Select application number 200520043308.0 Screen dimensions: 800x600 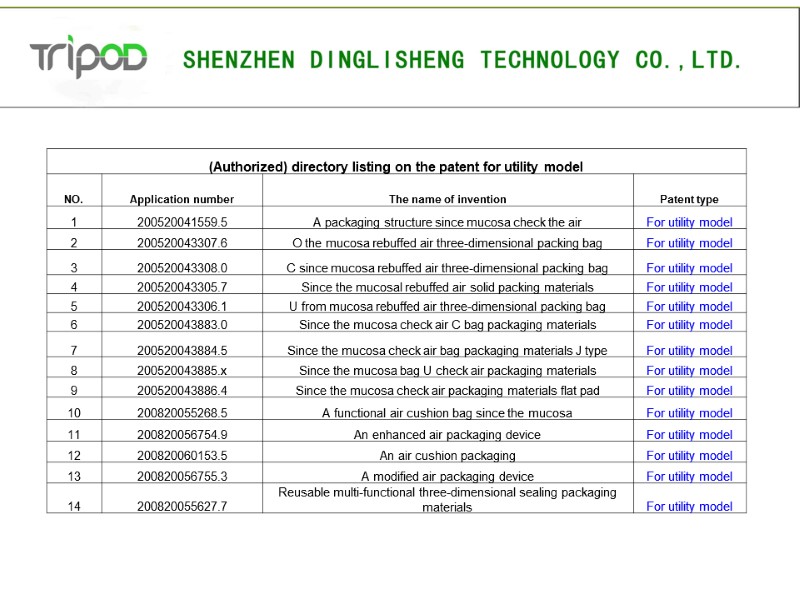coord(182,268)
